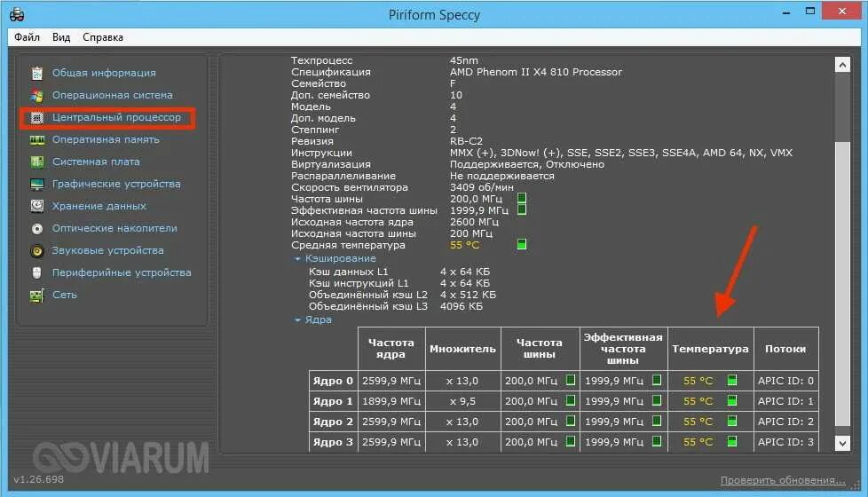Click AMD Phenom II X4 810 Processor text

pos(535,72)
